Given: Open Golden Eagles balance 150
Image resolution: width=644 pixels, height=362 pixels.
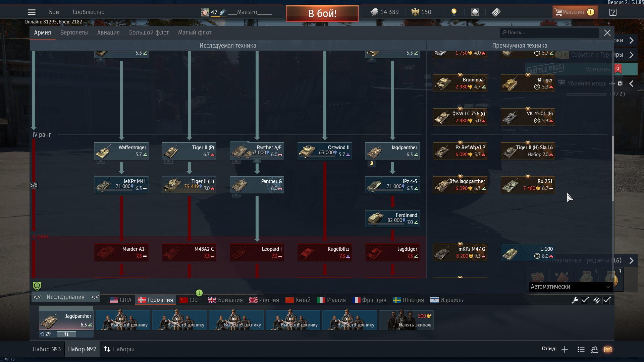Looking at the screenshot, I should tap(422, 12).
